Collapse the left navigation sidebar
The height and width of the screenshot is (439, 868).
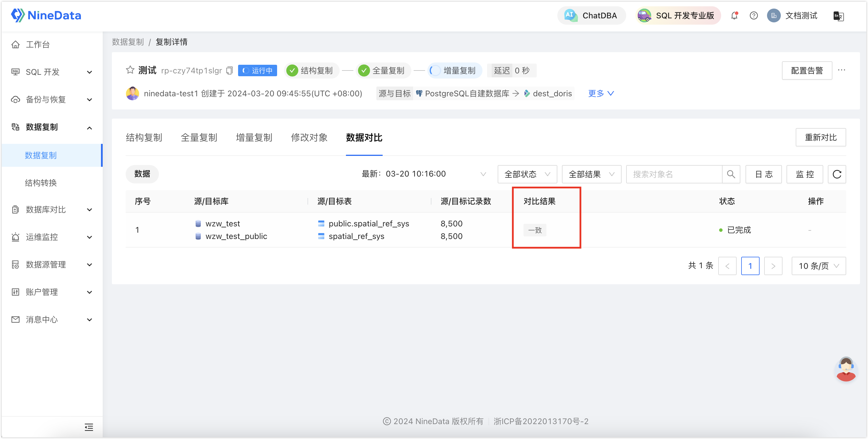click(x=89, y=427)
